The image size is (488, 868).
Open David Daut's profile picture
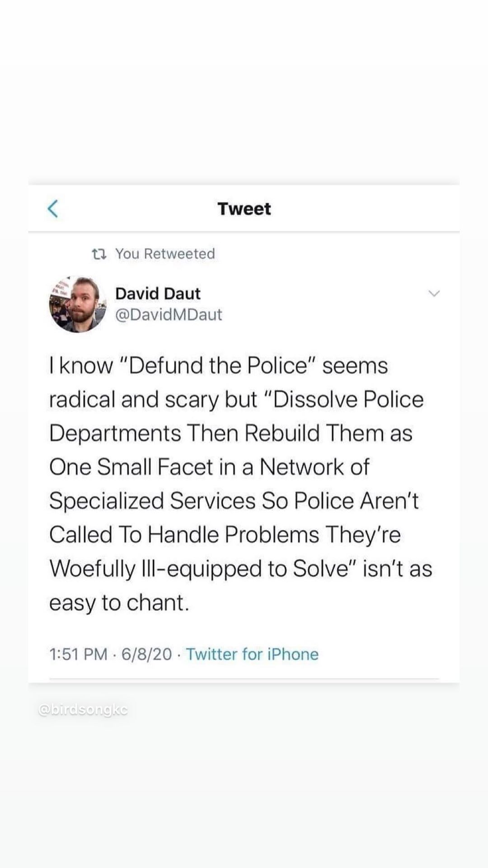tap(77, 304)
